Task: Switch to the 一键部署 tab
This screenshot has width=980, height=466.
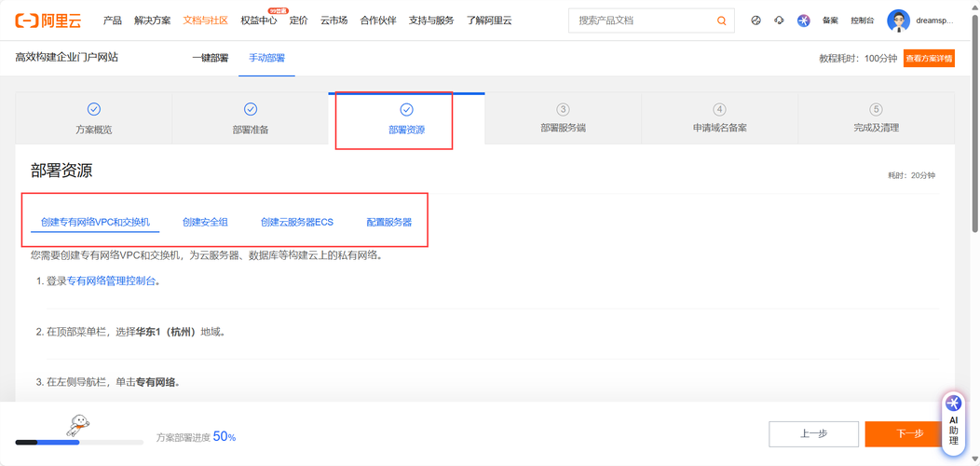Action: pos(210,58)
